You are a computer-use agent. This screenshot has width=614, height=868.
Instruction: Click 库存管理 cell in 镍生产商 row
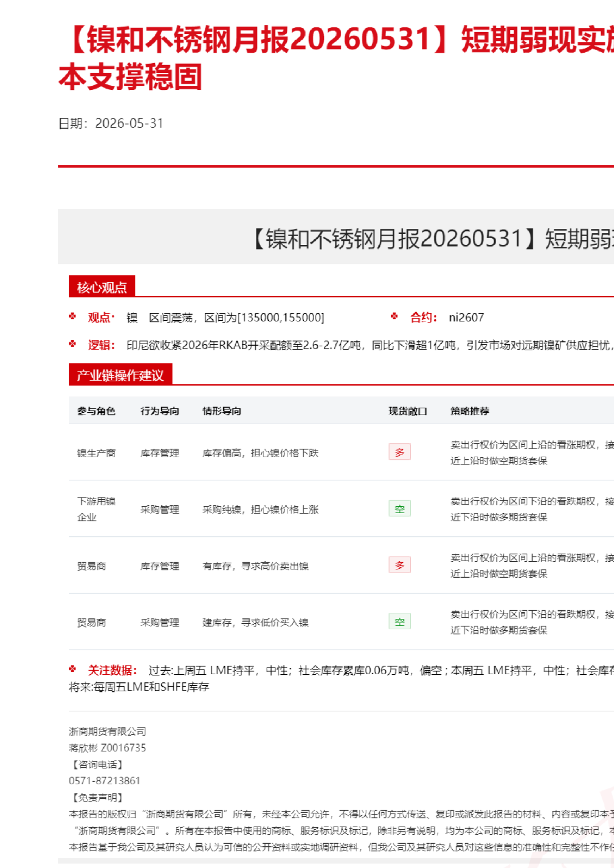160,453
